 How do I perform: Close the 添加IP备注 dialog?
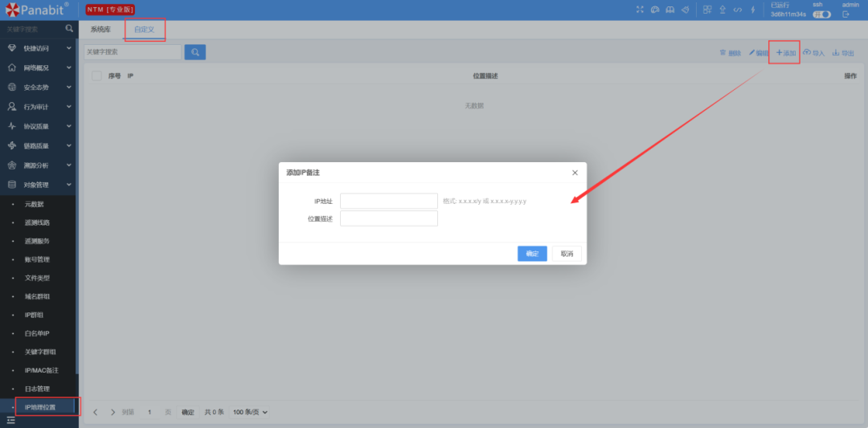point(575,173)
